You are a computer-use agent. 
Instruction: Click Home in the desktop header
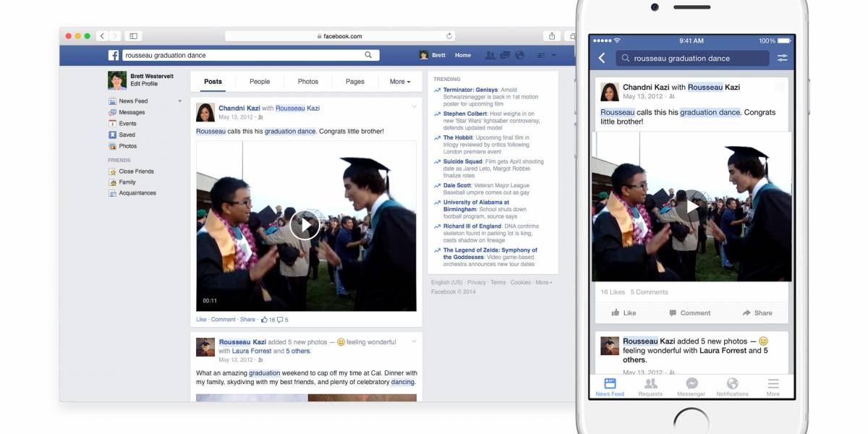coord(463,55)
